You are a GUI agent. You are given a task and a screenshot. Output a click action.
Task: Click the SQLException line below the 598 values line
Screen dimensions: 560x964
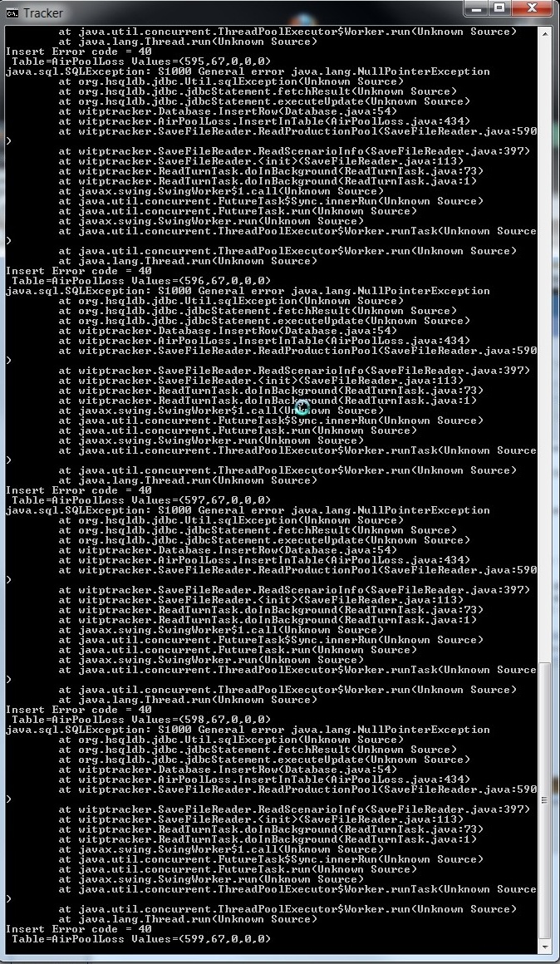tap(248, 730)
